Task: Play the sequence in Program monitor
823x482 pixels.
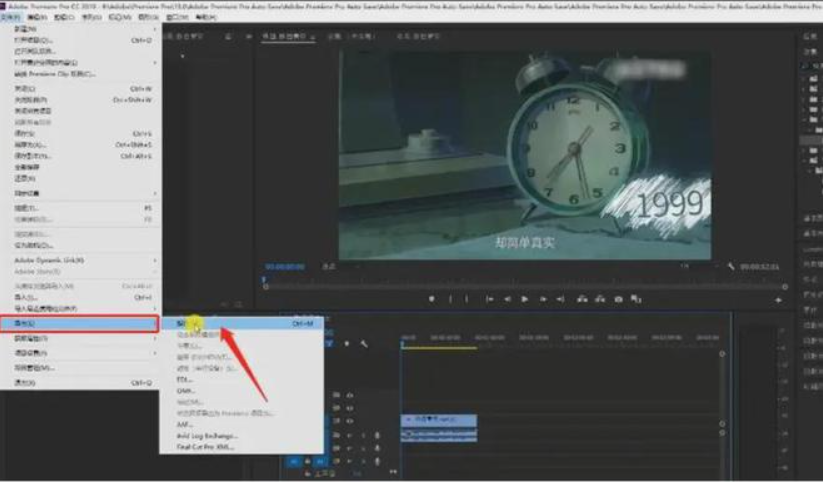Action: coord(524,299)
